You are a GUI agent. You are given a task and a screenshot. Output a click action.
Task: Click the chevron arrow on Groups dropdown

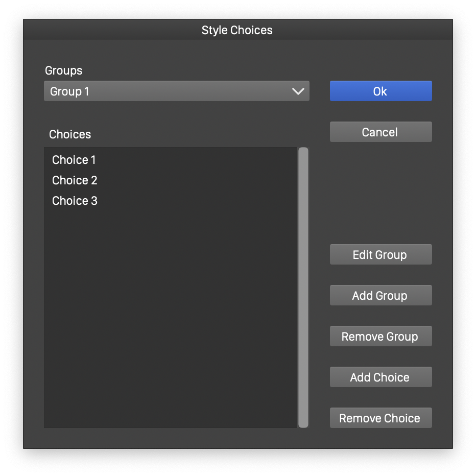click(298, 91)
